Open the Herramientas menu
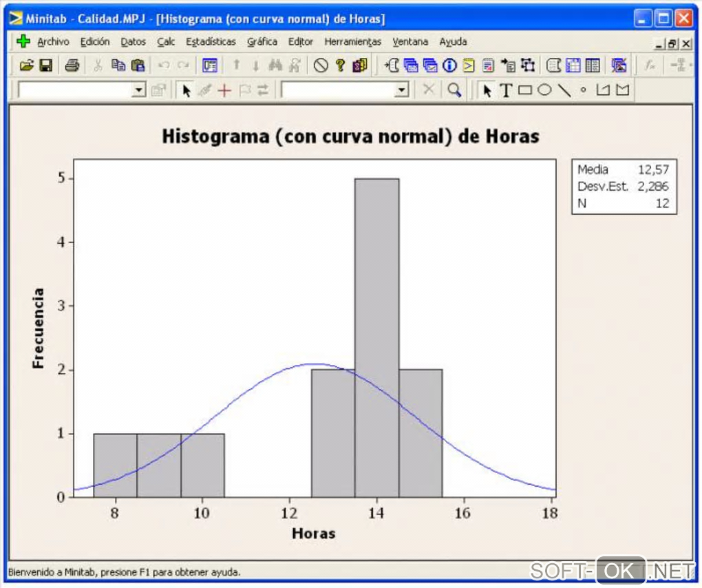The width and height of the screenshot is (702, 588). tap(353, 41)
